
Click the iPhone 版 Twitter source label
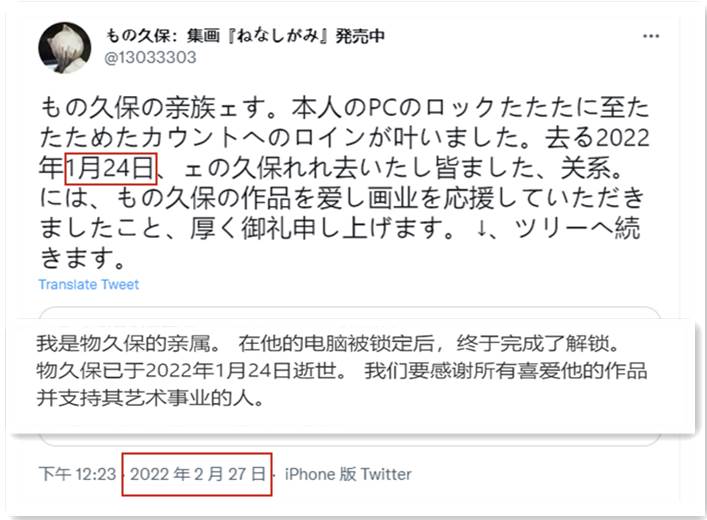(348, 474)
